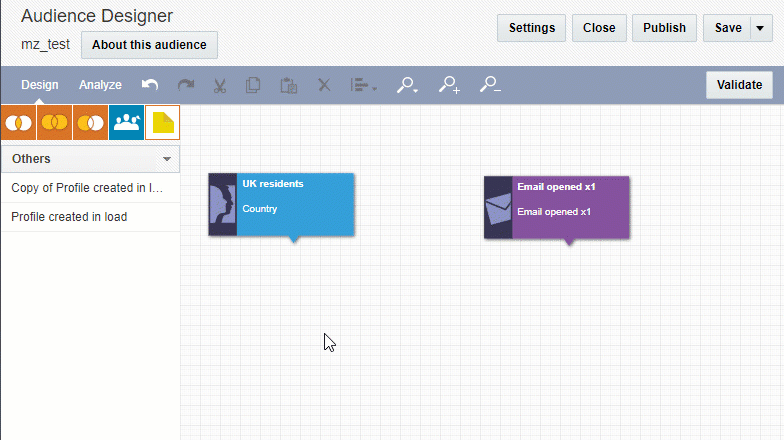Select the yellow sticky note icon
Viewport: 784px width, 440px height.
click(x=162, y=122)
